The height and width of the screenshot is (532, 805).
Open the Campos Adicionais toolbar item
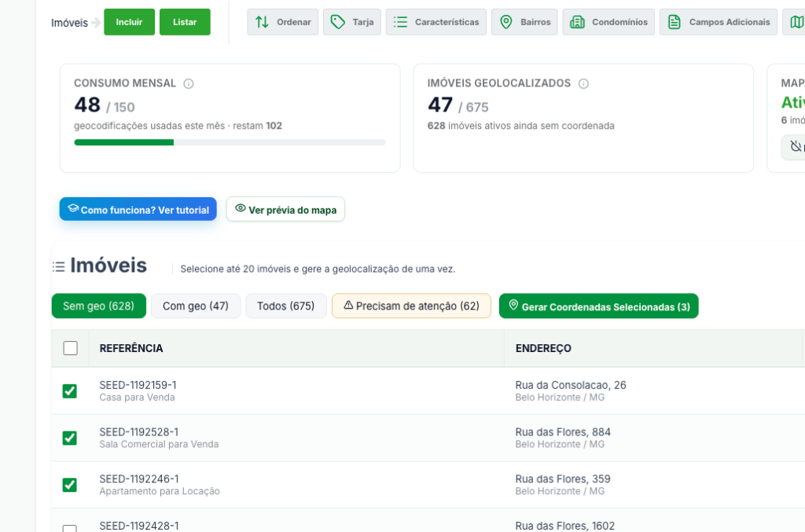[719, 22]
